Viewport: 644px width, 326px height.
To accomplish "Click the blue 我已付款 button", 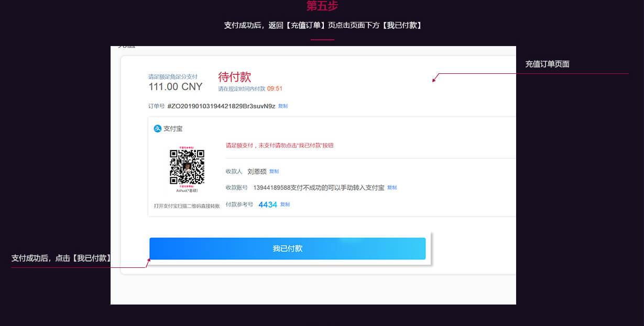I will (x=288, y=249).
